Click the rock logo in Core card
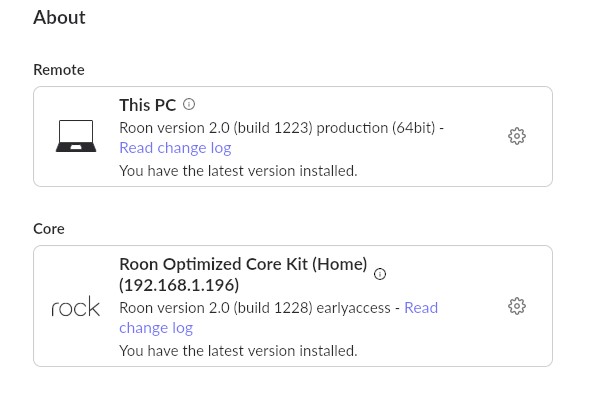The height and width of the screenshot is (393, 604). 76,307
